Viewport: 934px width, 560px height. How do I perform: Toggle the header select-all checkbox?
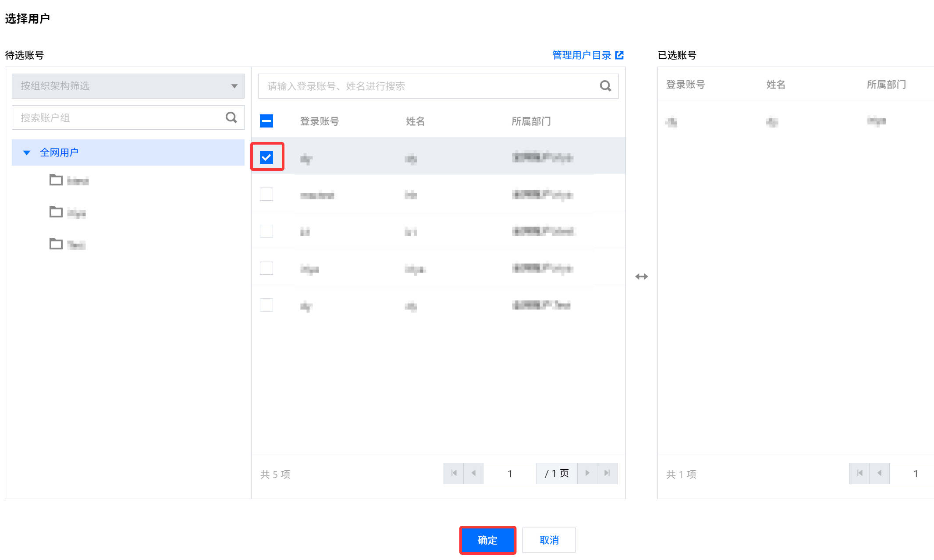coord(266,121)
